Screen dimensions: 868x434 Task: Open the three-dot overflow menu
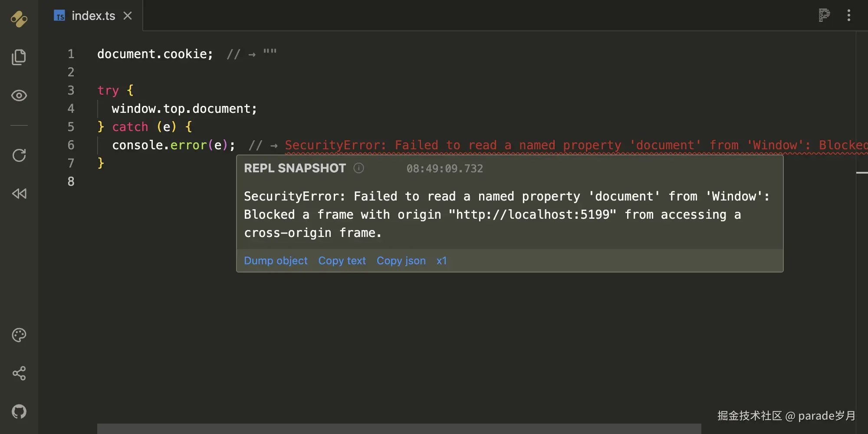pos(849,15)
